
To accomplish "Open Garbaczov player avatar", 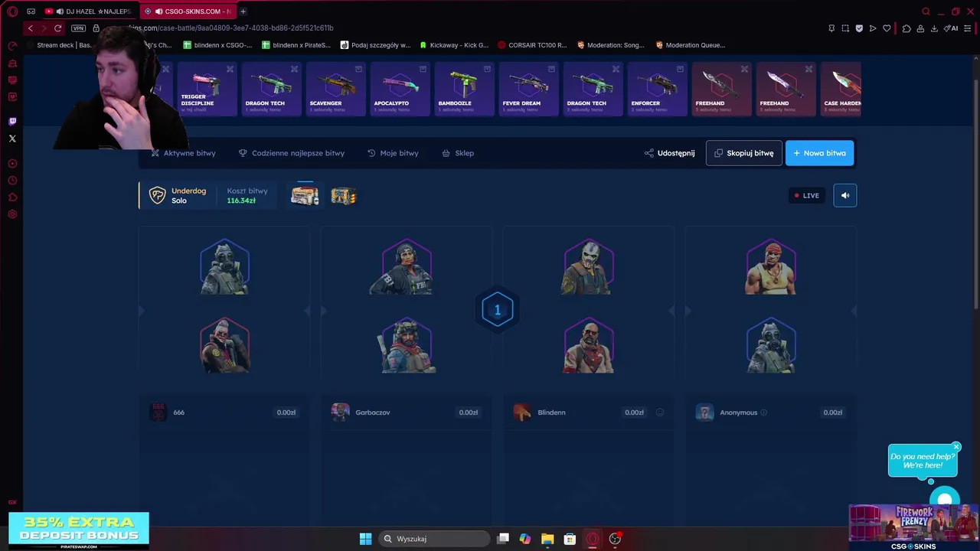I will click(341, 412).
